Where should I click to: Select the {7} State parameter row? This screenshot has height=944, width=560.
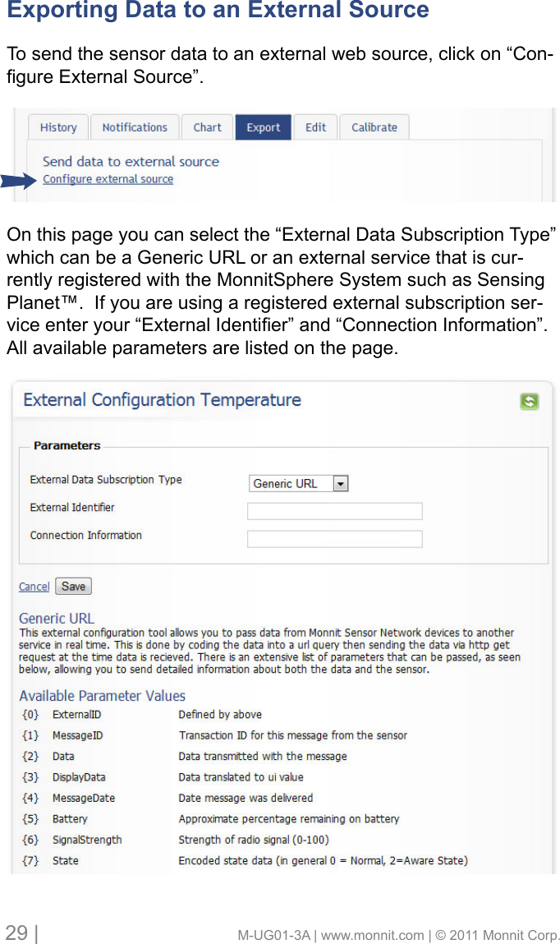(66, 861)
